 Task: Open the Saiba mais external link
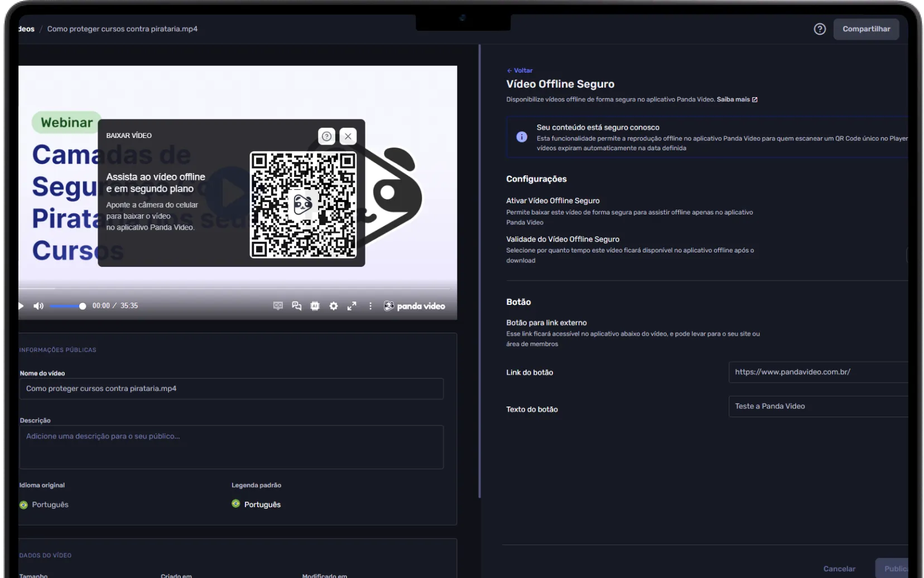click(x=737, y=99)
